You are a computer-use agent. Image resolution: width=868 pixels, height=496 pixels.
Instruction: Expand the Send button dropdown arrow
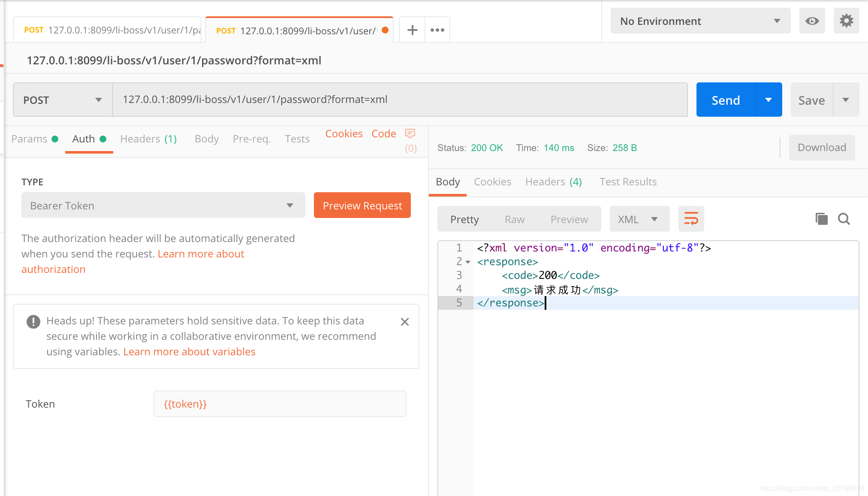point(770,99)
